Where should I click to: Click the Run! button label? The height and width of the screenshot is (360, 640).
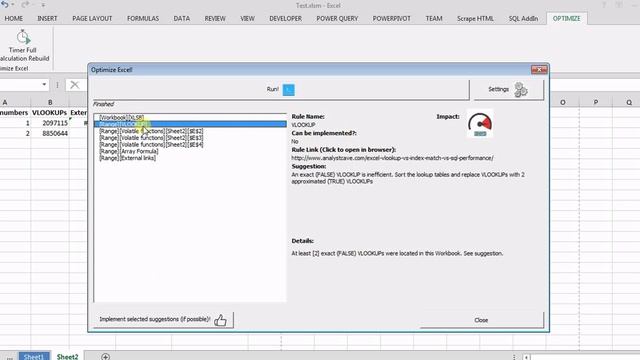[273, 89]
